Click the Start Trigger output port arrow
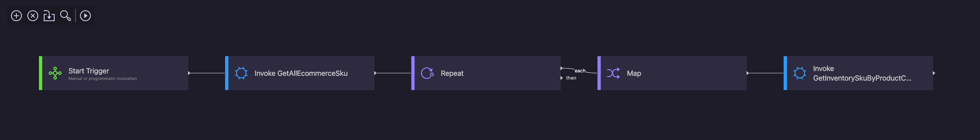 click(x=189, y=73)
